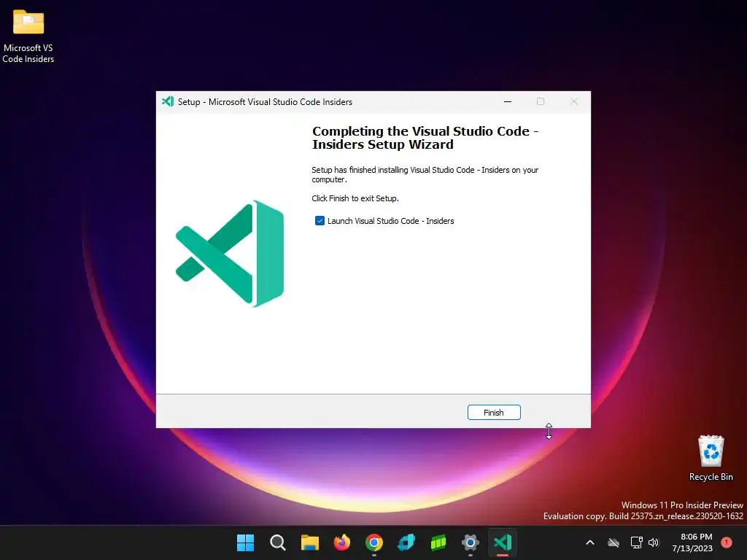
Task: Click the Setup wizard maximize button
Action: tap(541, 101)
